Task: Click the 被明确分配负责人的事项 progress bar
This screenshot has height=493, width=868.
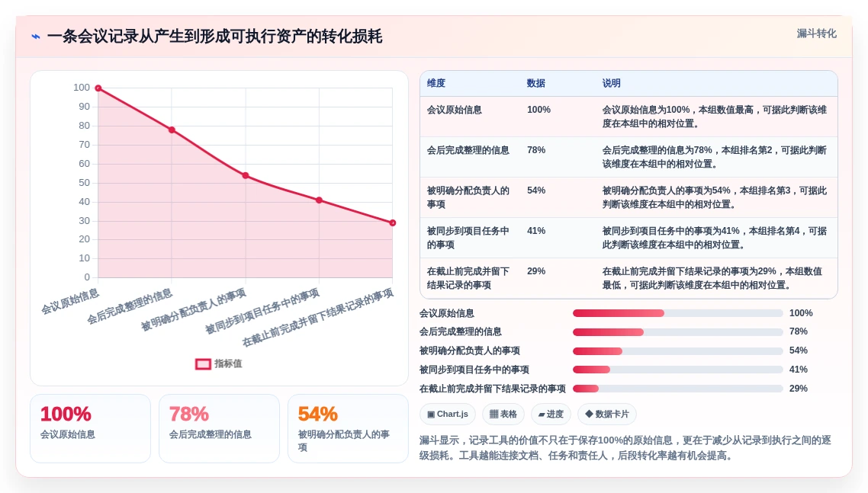Action: [677, 351]
